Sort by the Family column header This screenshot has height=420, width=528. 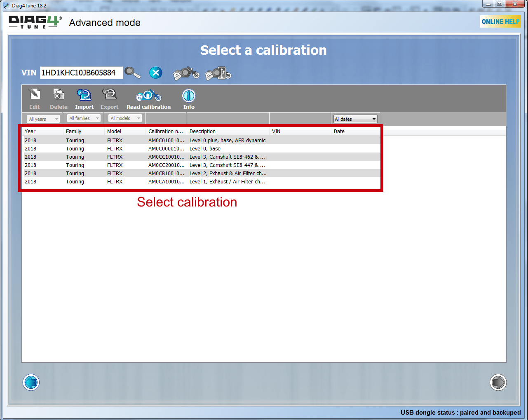[x=84, y=131]
